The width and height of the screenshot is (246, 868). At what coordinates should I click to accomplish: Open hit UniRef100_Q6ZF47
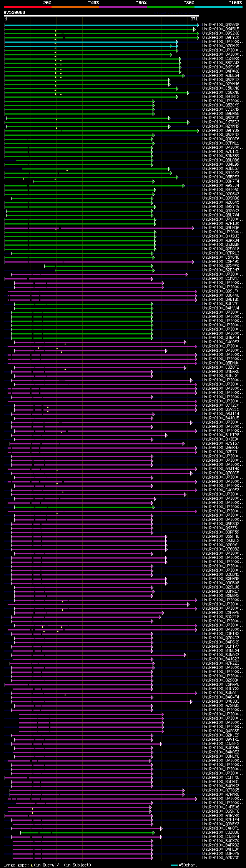(x=221, y=80)
